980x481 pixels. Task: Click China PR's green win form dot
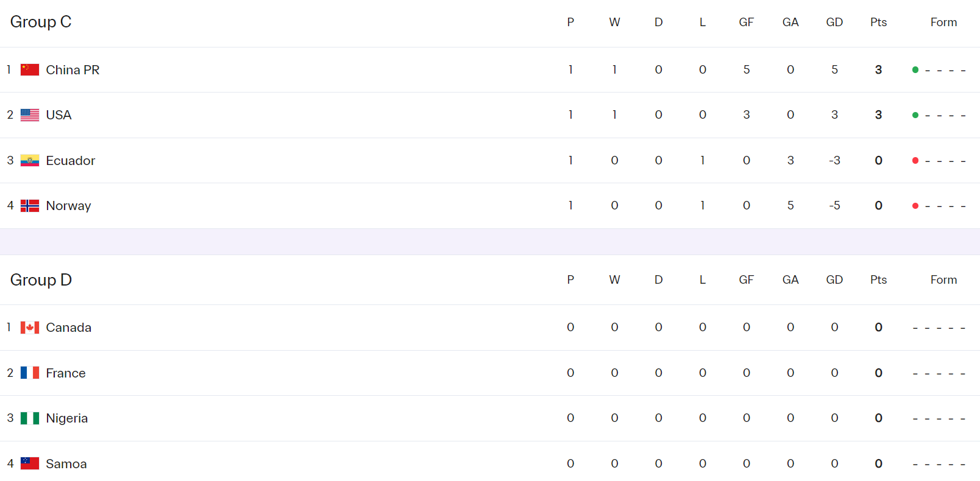click(915, 70)
